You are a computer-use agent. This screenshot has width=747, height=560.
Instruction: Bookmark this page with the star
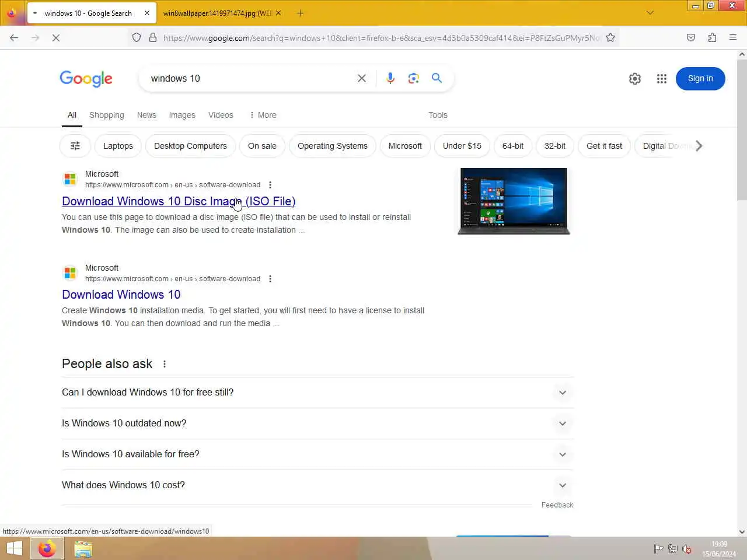click(610, 38)
